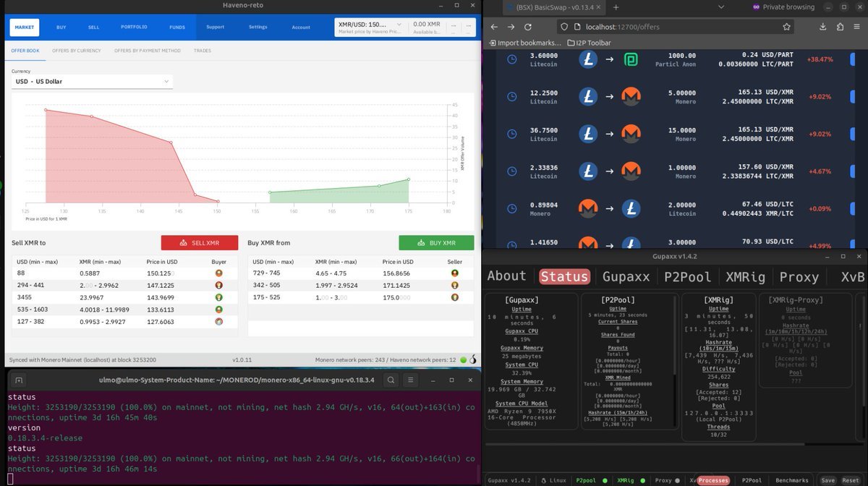Open the Account section in Haveno
Viewport: 868px width, 486px height.
click(x=301, y=27)
